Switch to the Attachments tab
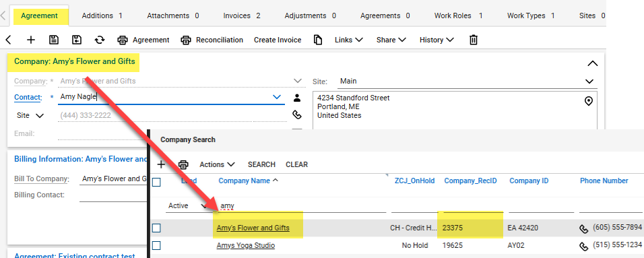The height and width of the screenshot is (258, 644). point(173,15)
